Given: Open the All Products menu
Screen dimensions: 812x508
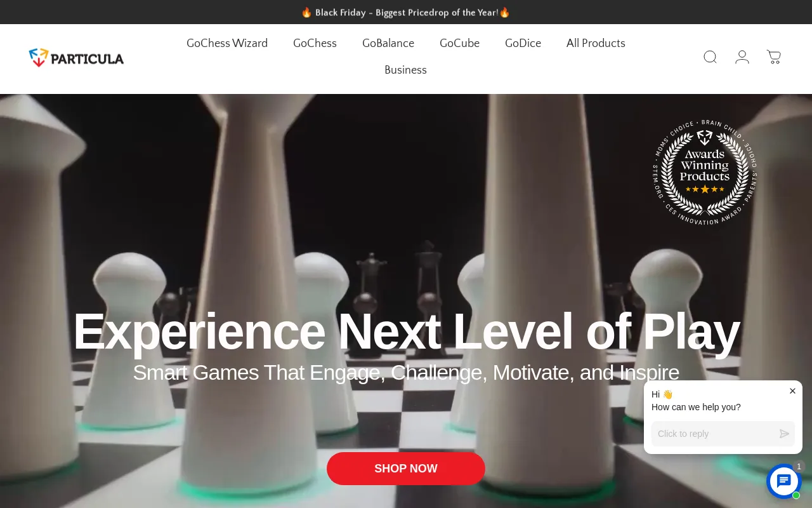Looking at the screenshot, I should pyautogui.click(x=596, y=43).
